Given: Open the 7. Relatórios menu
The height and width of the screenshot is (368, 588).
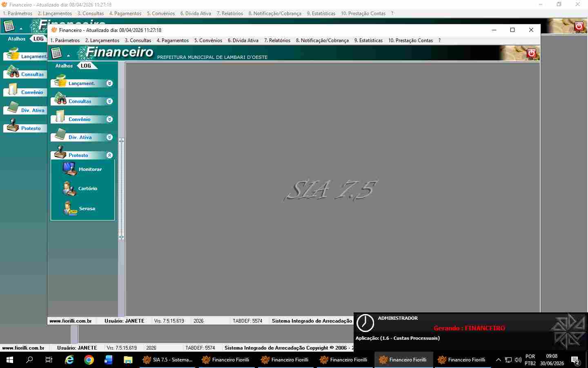Looking at the screenshot, I should [x=277, y=40].
